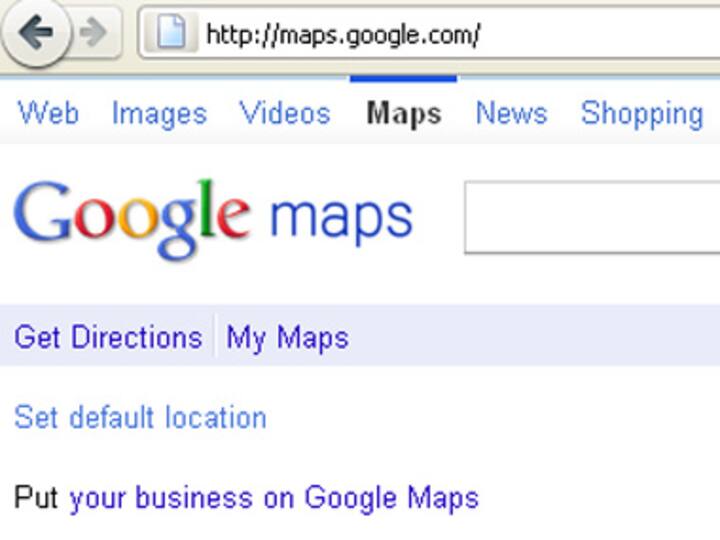Open the Web tab
This screenshot has height=540, width=720.
coord(48,113)
